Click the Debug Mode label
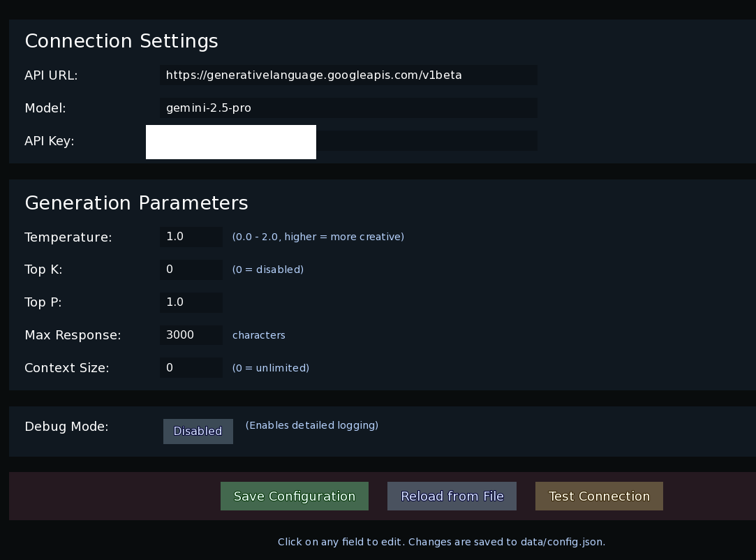The image size is (756, 560). (x=66, y=427)
